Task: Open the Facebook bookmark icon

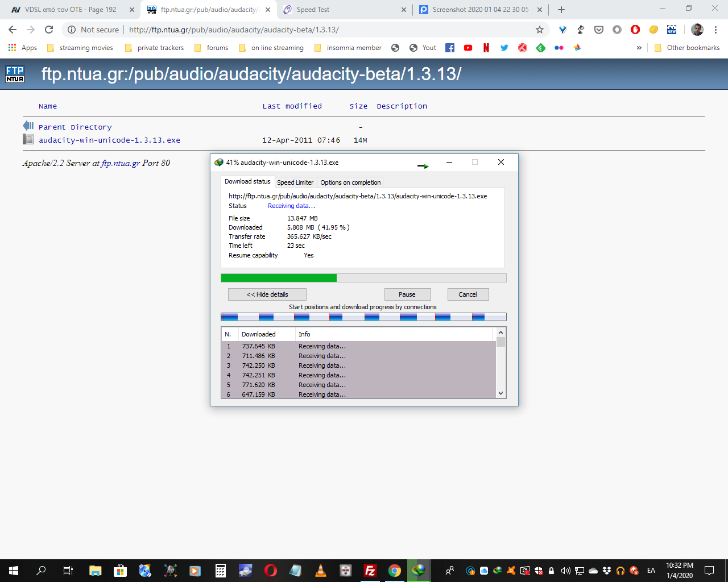Action: pyautogui.click(x=450, y=48)
